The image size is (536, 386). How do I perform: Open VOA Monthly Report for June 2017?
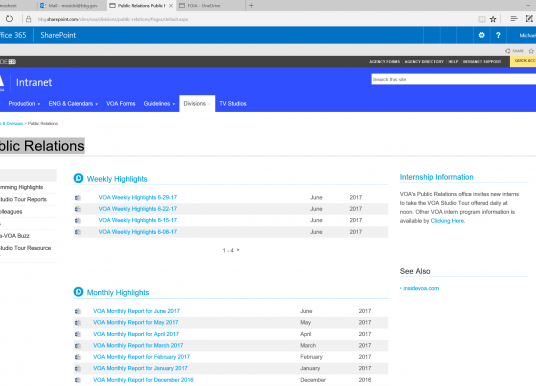tap(136, 311)
